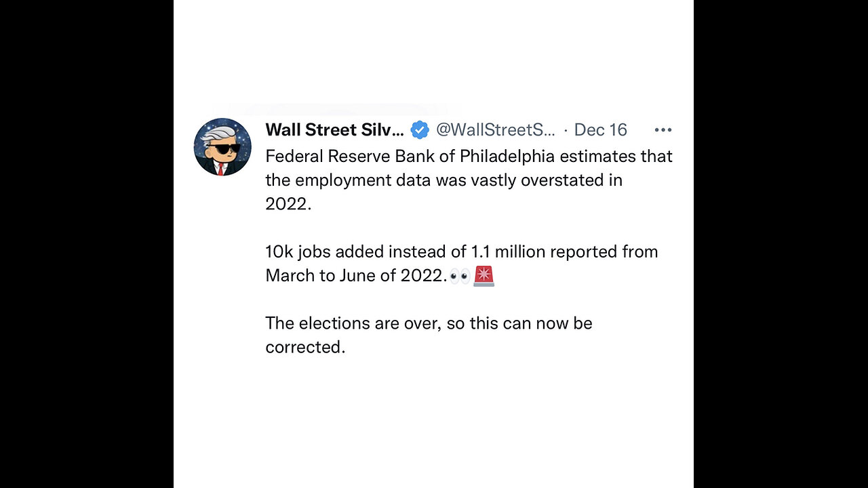Screen dimensions: 868x488
Task: Click the "10k jobs added" text
Action: (x=324, y=252)
